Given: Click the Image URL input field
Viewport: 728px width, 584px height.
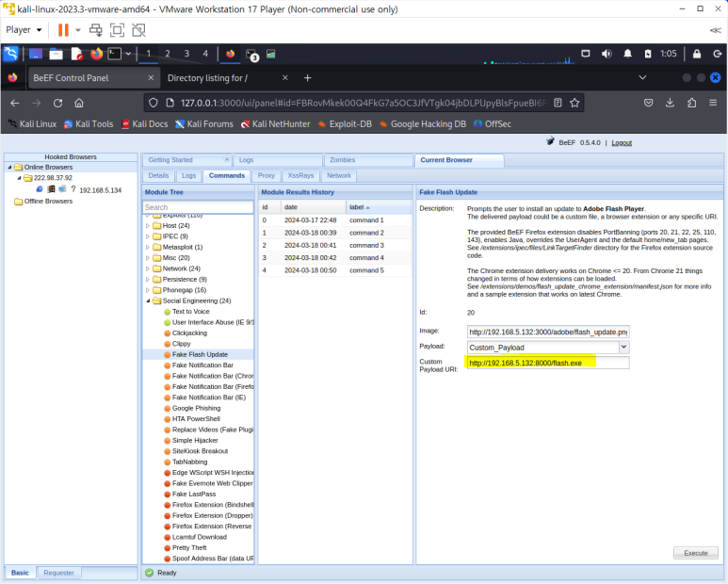Looking at the screenshot, I should point(548,332).
